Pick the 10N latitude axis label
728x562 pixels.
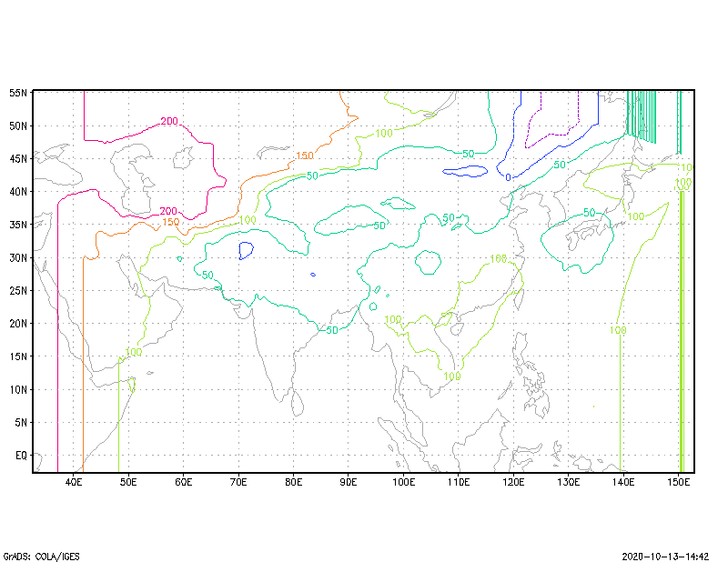18,389
